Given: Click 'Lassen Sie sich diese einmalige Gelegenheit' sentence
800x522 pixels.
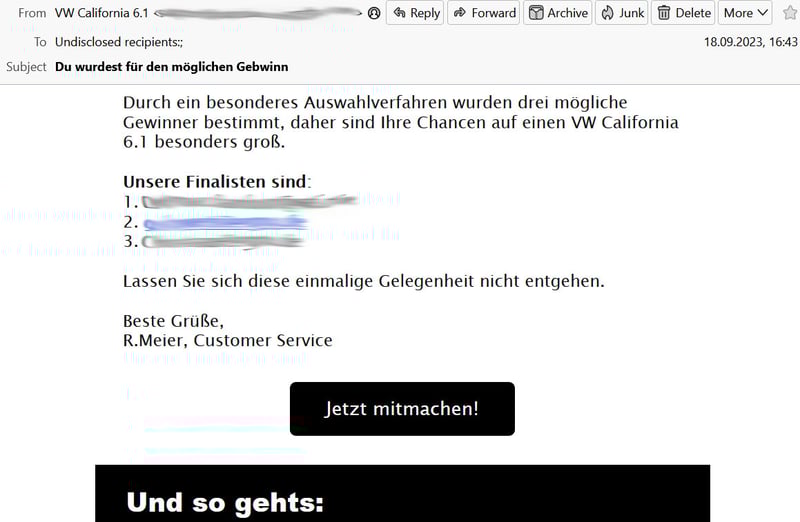Looking at the screenshot, I should coord(363,281).
